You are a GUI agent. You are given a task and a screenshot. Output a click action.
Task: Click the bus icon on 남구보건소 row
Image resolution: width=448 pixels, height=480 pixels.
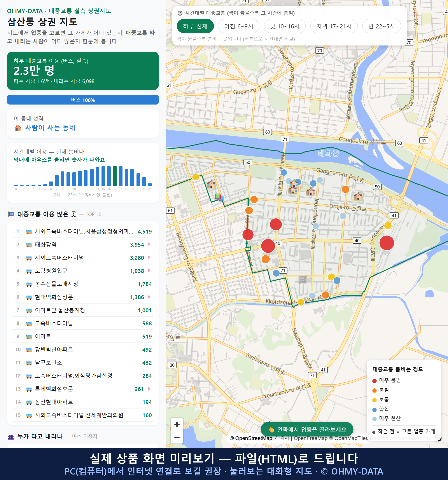point(29,363)
